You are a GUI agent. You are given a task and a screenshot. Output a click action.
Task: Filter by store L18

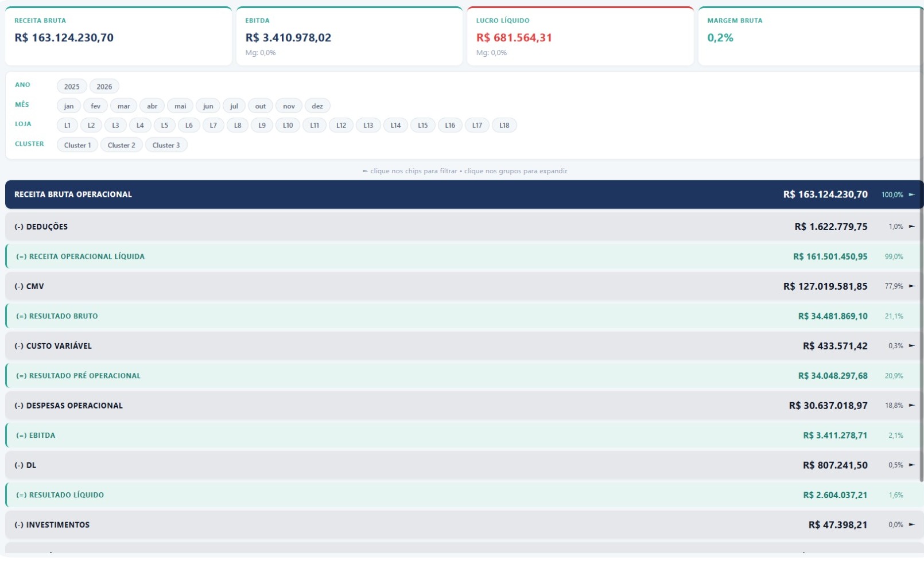click(x=504, y=125)
